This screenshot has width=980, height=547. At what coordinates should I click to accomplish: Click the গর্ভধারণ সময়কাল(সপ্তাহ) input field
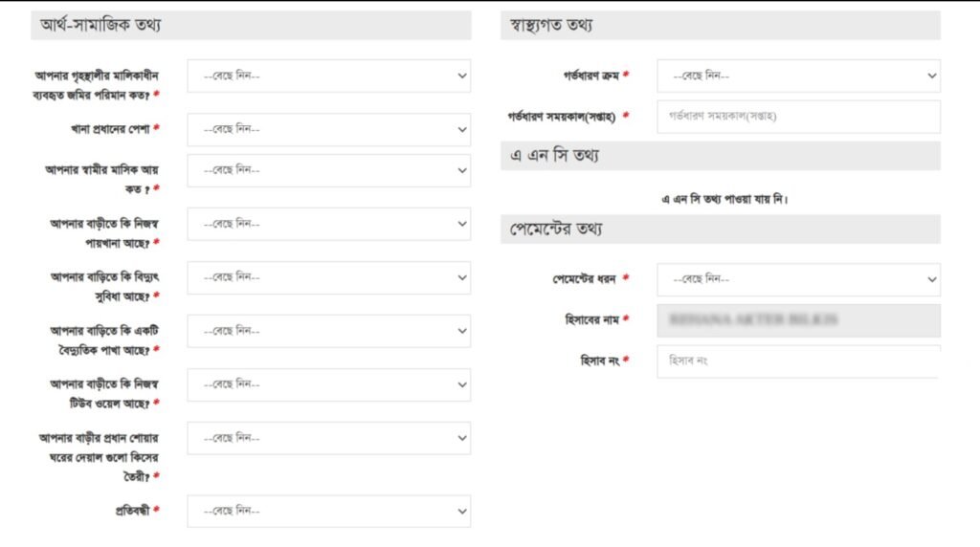[798, 117]
